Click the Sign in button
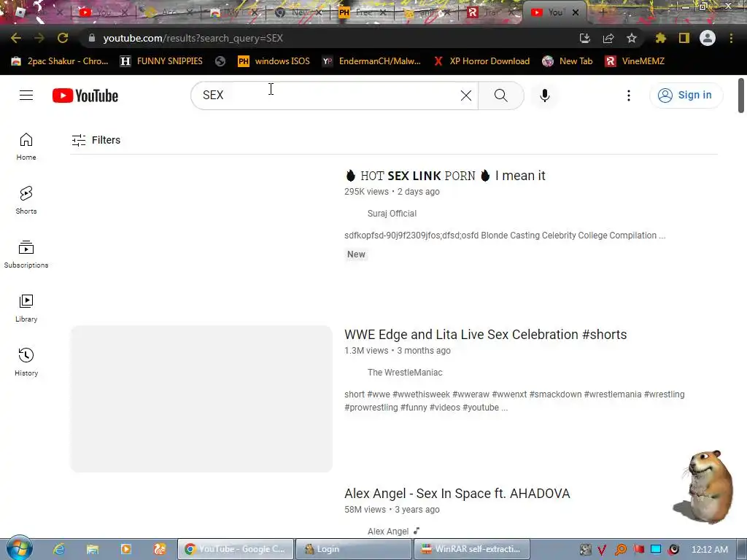Screen dimensions: 747x560 [x=686, y=96]
